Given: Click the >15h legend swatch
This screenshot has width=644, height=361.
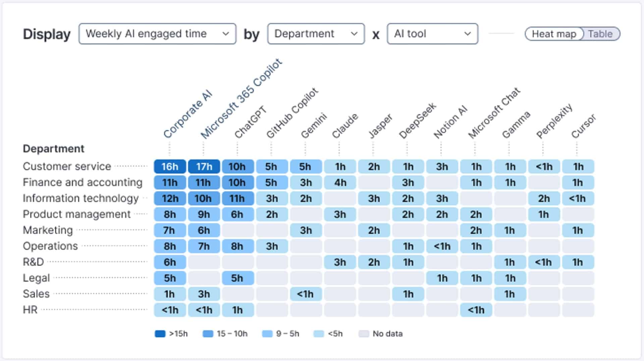Looking at the screenshot, I should tap(160, 334).
